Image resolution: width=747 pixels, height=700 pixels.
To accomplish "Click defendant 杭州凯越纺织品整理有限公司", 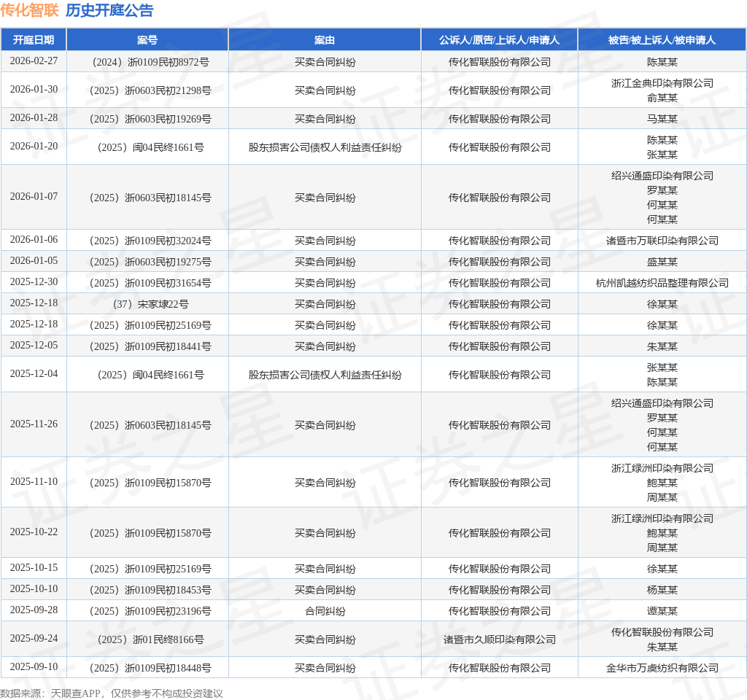I will [x=662, y=283].
